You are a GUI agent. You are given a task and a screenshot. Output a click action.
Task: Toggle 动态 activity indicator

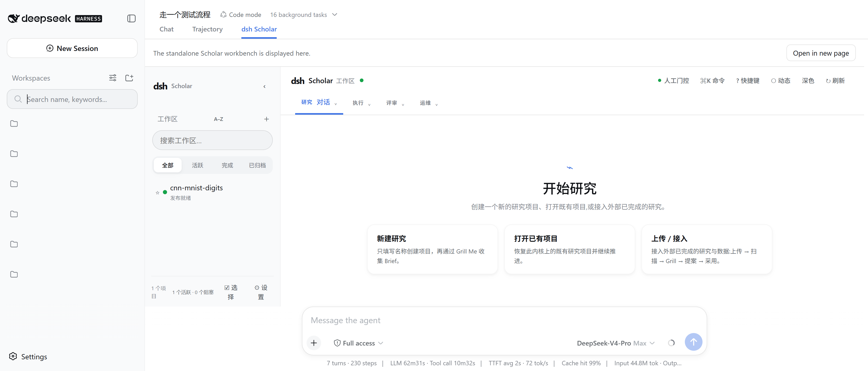click(x=781, y=81)
